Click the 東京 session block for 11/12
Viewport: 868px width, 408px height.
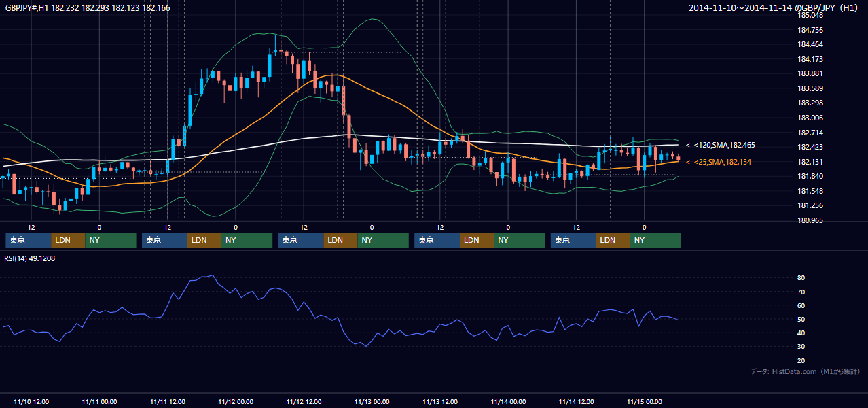301,240
